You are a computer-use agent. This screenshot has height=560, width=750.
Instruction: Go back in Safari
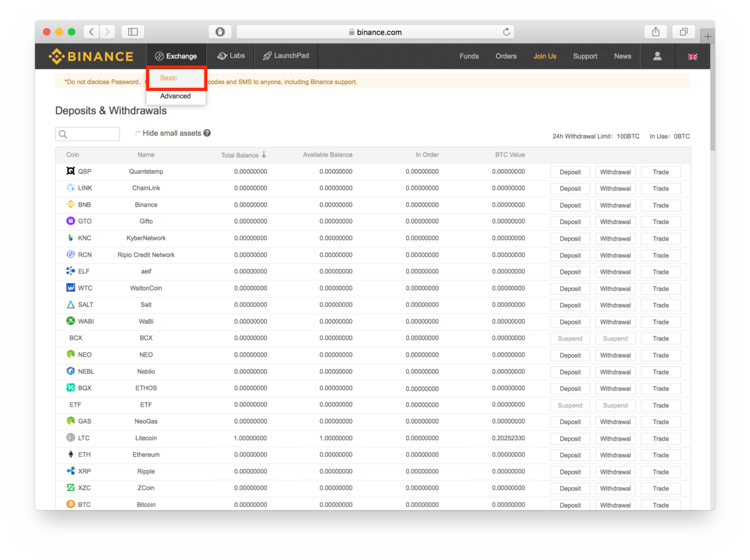(91, 32)
